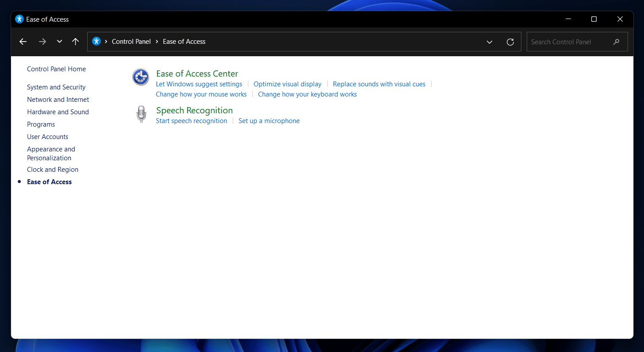Go to Control Panel Home
644x352 pixels.
(56, 69)
